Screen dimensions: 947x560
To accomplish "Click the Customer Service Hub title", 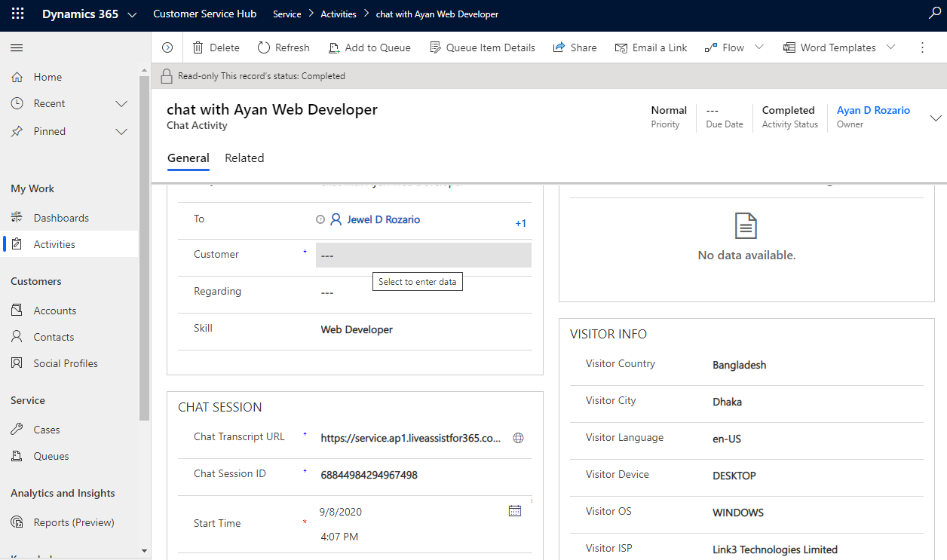I will [x=205, y=14].
